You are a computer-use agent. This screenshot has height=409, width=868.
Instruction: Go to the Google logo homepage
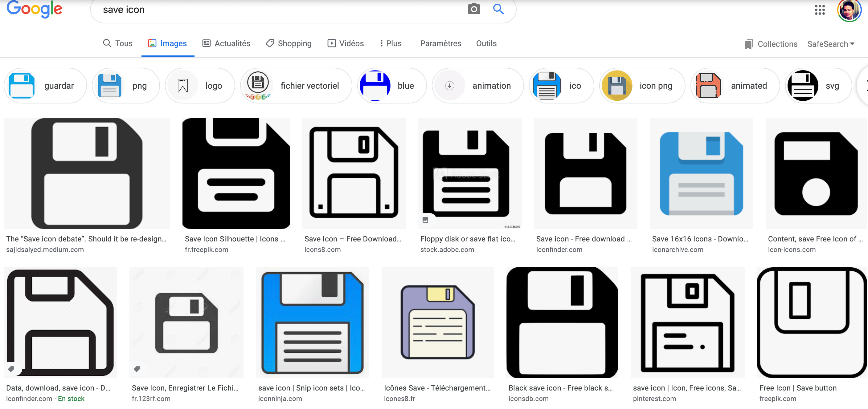tap(35, 10)
